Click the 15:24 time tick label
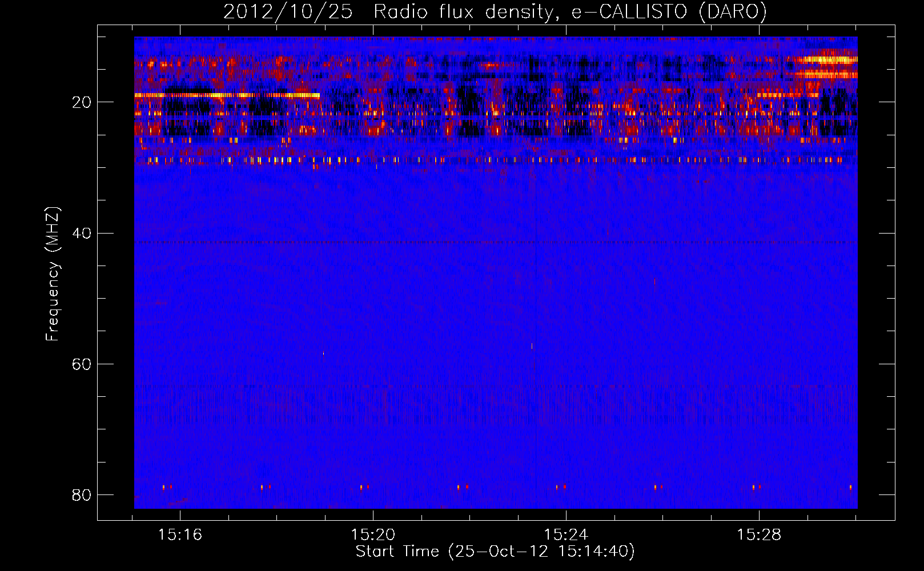 (x=566, y=535)
